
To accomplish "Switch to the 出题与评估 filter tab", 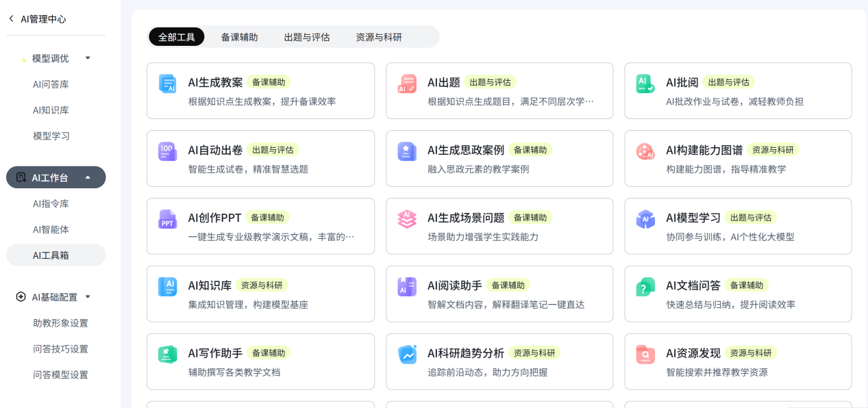I will 307,37.
